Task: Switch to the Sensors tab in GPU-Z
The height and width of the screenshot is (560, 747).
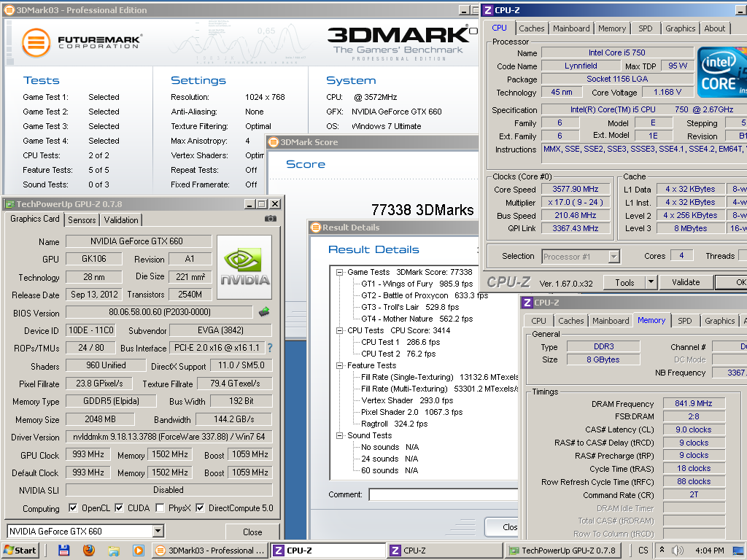Action: pos(82,220)
